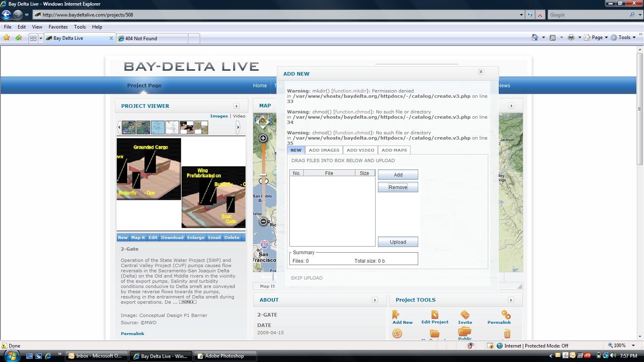Open the Public folders icon
The image size is (644, 362).
tap(464, 331)
